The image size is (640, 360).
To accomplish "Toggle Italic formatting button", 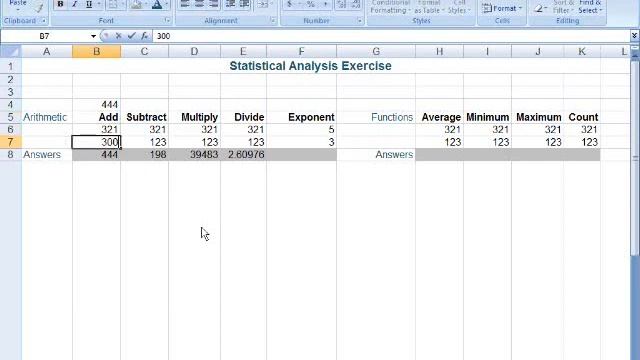I will pyautogui.click(x=74, y=4).
